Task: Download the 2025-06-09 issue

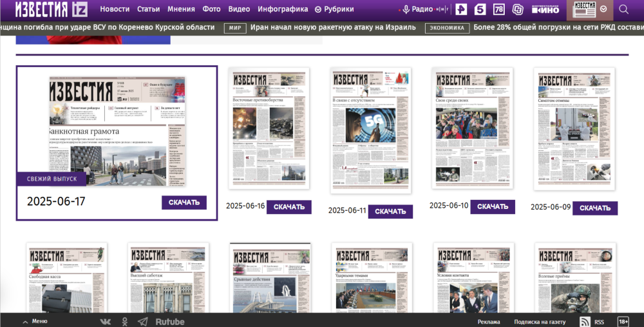Action: [x=595, y=208]
